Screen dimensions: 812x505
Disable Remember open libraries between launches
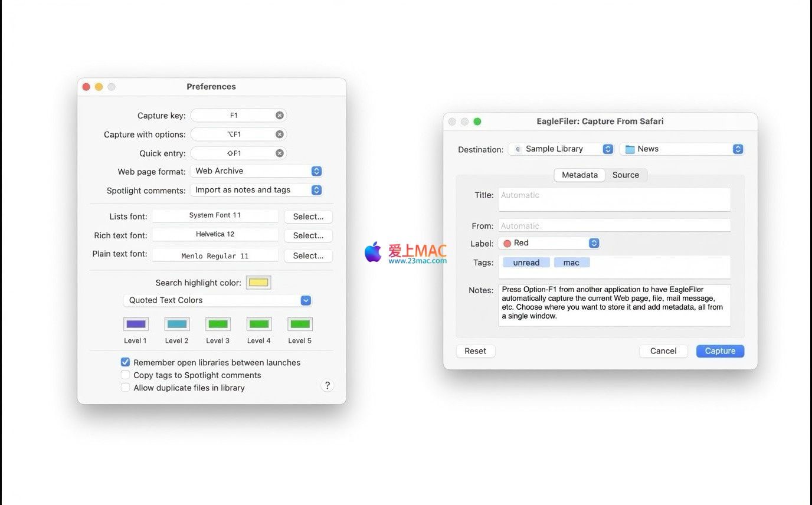125,362
